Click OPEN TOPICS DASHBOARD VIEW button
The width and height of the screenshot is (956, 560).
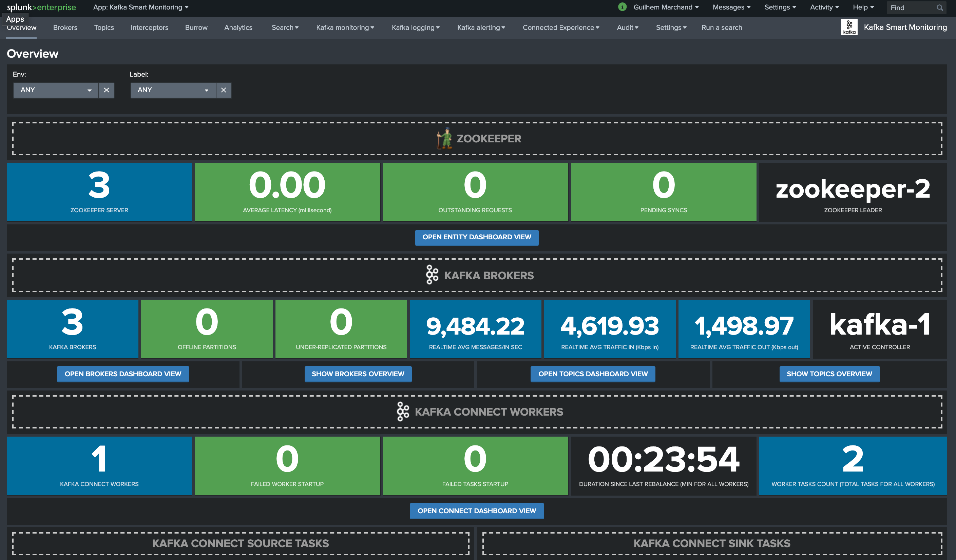tap(593, 374)
